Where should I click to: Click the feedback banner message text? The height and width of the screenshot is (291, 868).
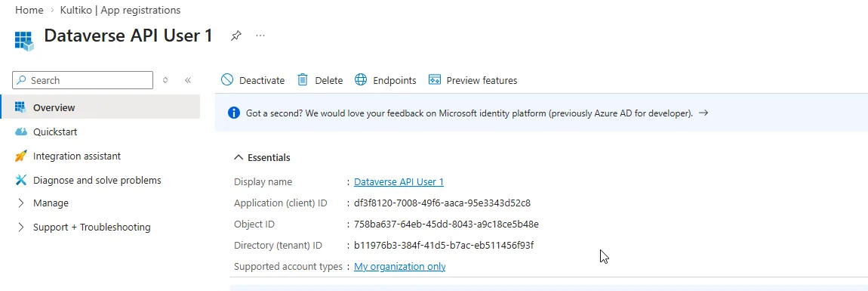pyautogui.click(x=469, y=113)
